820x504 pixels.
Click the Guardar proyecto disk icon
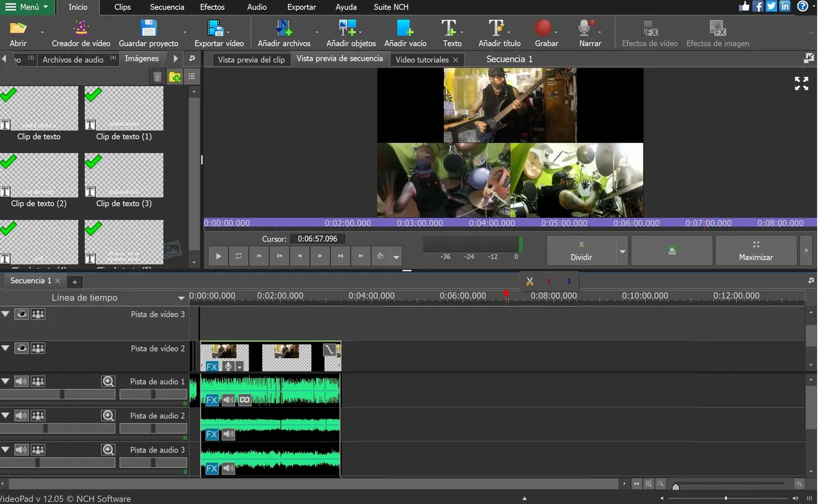149,28
